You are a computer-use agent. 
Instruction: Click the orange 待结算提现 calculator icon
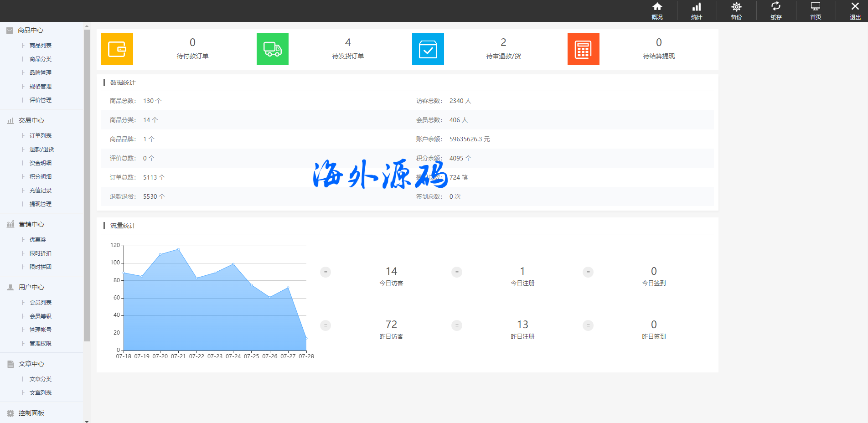pyautogui.click(x=584, y=49)
